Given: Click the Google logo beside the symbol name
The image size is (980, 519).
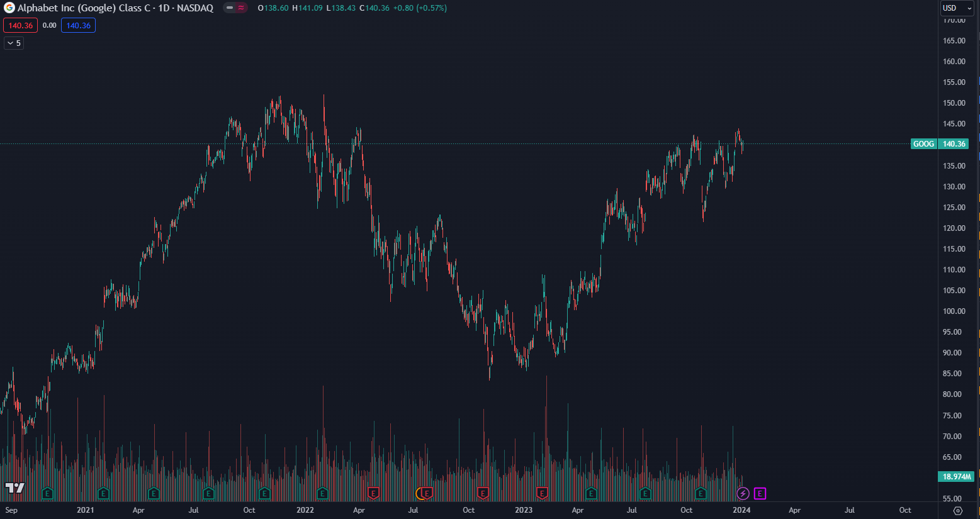Looking at the screenshot, I should click(x=9, y=8).
